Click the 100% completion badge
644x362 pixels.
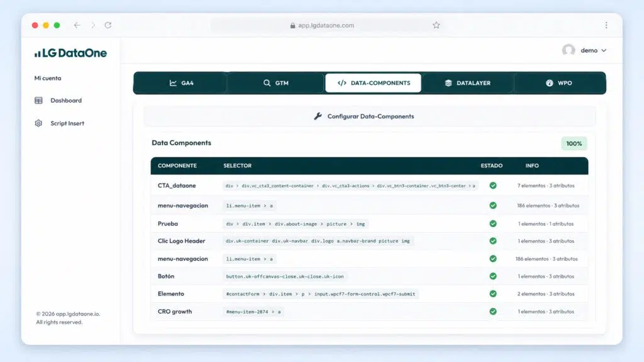(574, 144)
